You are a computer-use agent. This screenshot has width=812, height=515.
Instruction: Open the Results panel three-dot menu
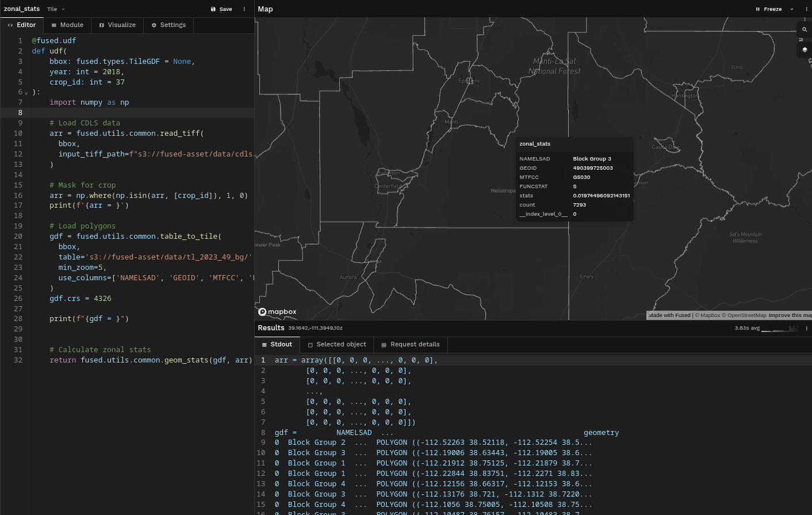point(806,328)
